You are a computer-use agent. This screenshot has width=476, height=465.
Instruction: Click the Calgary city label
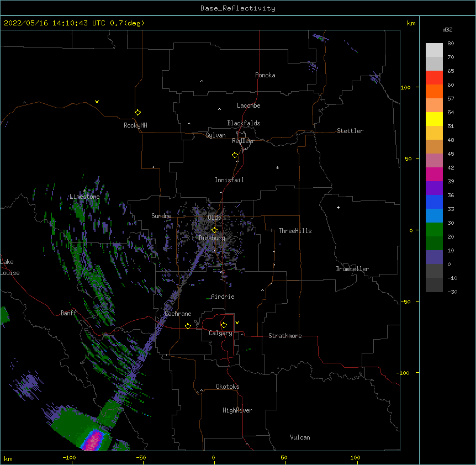point(220,333)
